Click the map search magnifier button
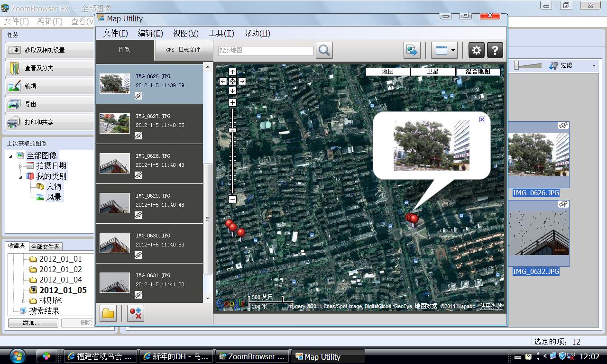 coord(324,50)
